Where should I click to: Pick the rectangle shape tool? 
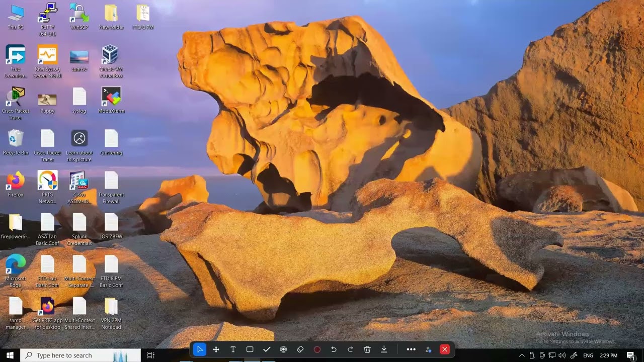coord(250,349)
